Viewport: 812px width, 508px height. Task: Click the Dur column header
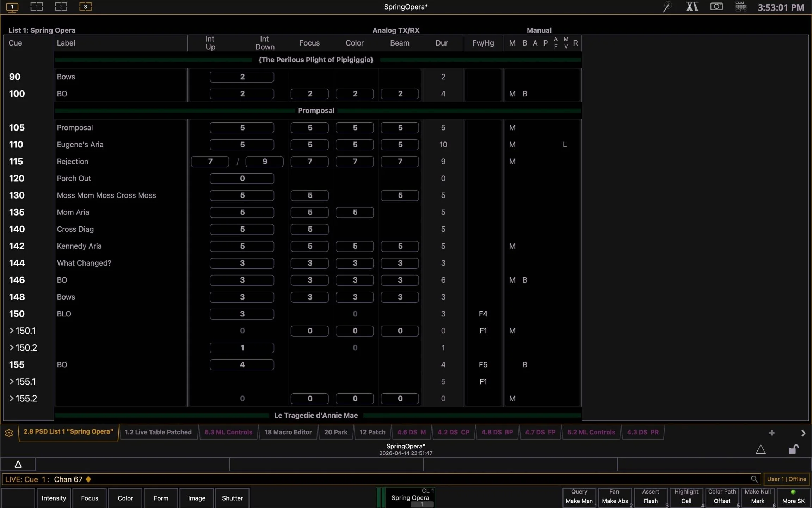[x=441, y=43]
